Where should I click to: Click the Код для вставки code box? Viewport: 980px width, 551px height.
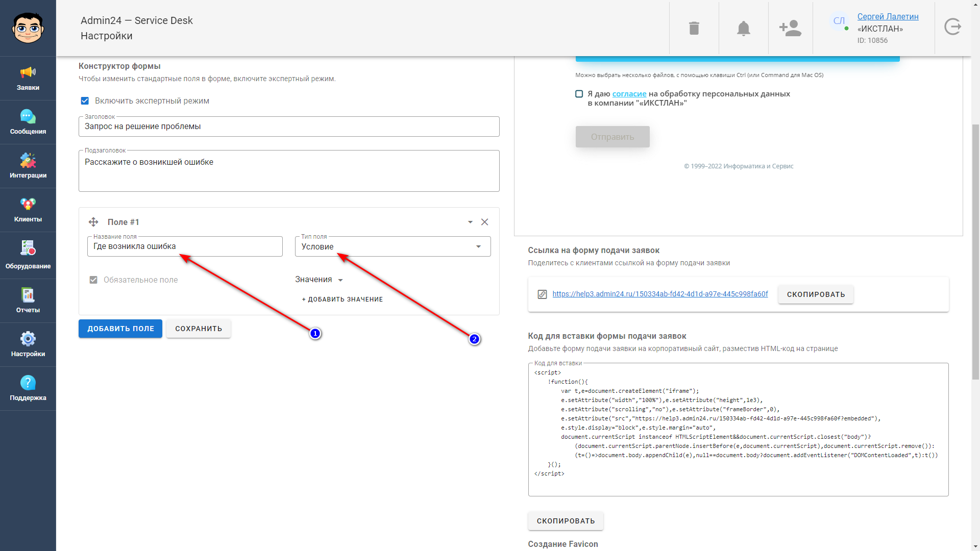738,430
